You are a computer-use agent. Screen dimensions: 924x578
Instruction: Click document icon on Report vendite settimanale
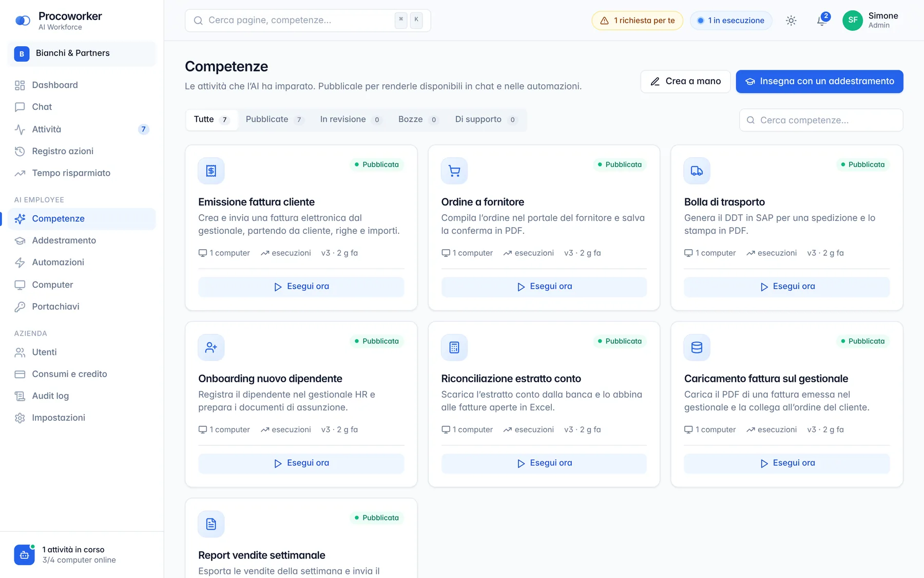tap(211, 524)
